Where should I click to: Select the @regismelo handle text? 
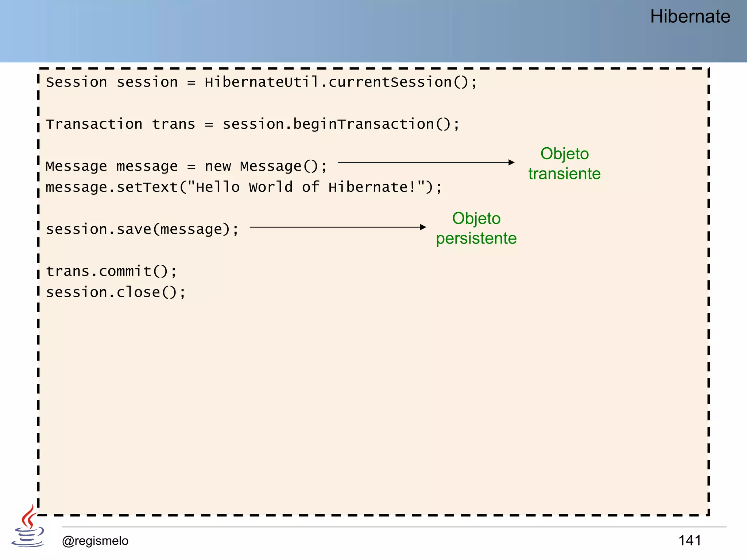point(95,541)
